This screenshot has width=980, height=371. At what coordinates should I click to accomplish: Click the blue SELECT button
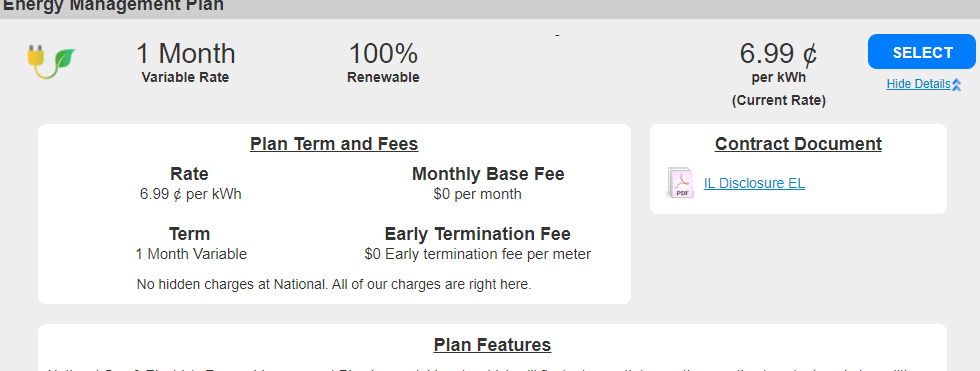click(922, 52)
